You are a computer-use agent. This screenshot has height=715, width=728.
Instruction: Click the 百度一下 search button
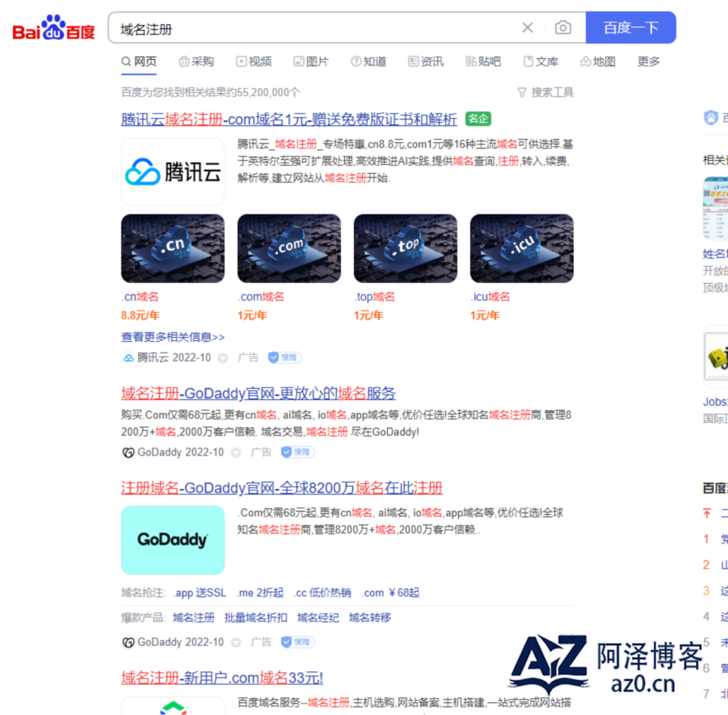click(x=631, y=28)
